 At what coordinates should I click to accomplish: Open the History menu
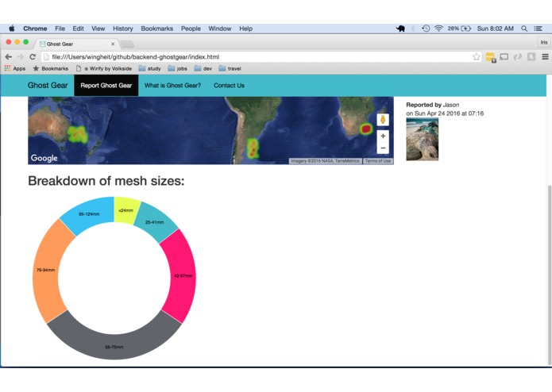click(x=123, y=29)
